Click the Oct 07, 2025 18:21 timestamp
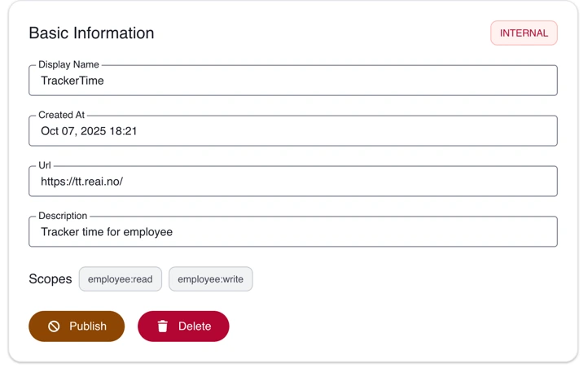 [x=89, y=131]
